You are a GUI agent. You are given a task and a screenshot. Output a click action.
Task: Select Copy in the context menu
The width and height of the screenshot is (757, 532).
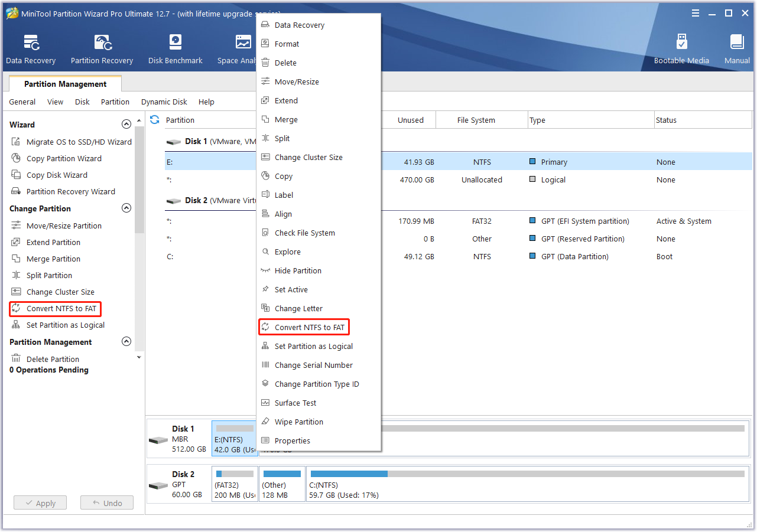coord(319,176)
